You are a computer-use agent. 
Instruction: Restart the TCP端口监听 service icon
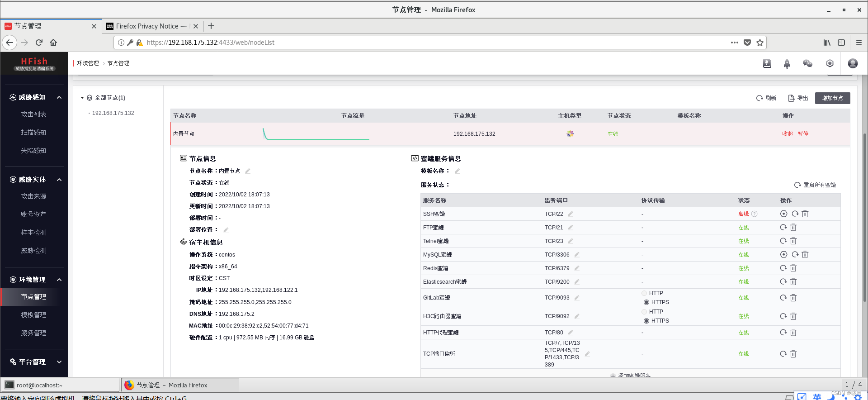tap(783, 354)
